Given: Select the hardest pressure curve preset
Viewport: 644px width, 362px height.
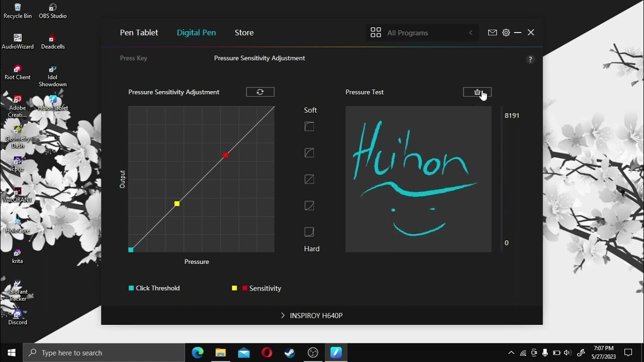Looking at the screenshot, I should (309, 232).
